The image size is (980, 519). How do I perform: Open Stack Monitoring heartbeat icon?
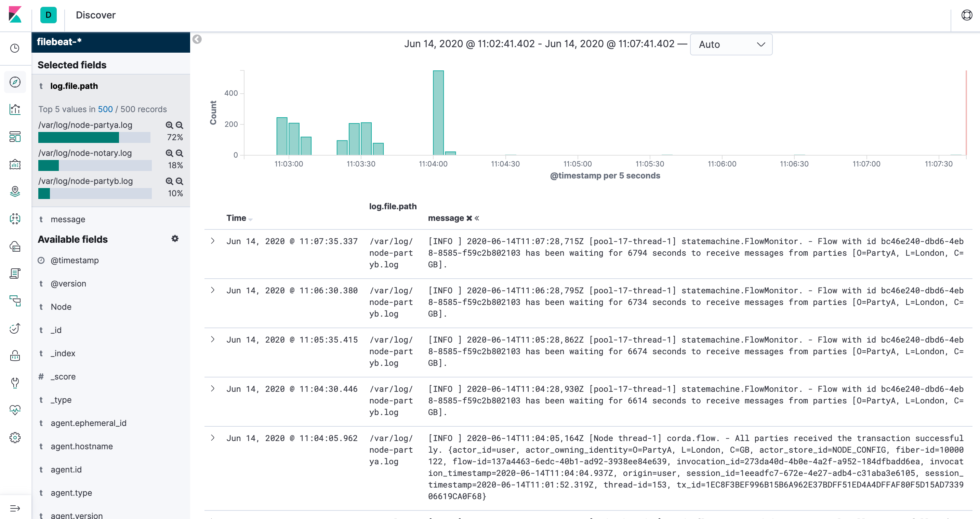point(15,410)
